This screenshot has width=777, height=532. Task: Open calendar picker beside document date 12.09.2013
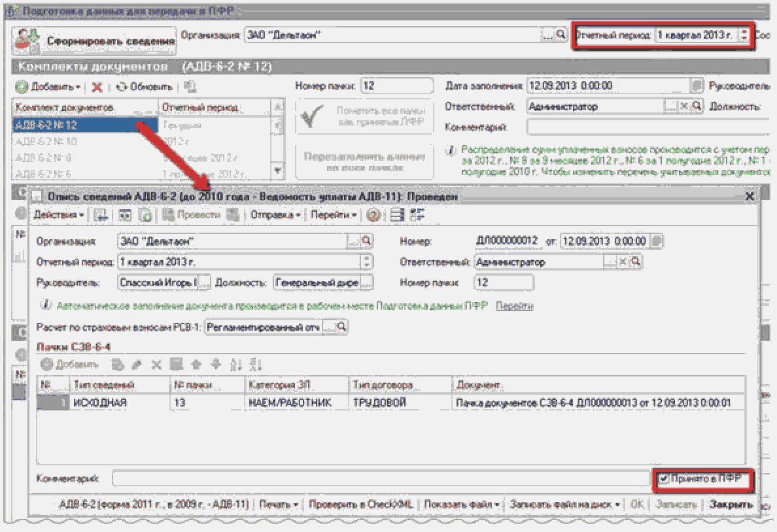pos(657,241)
